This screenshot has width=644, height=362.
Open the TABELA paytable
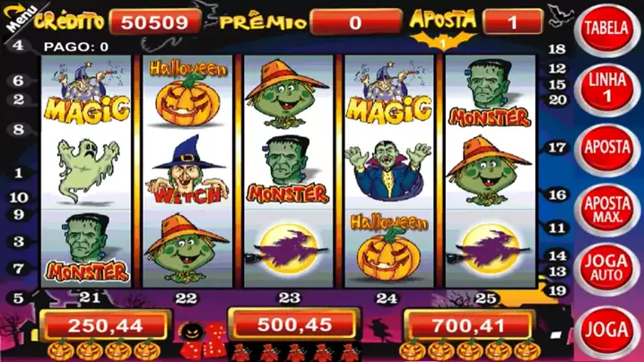[606, 28]
